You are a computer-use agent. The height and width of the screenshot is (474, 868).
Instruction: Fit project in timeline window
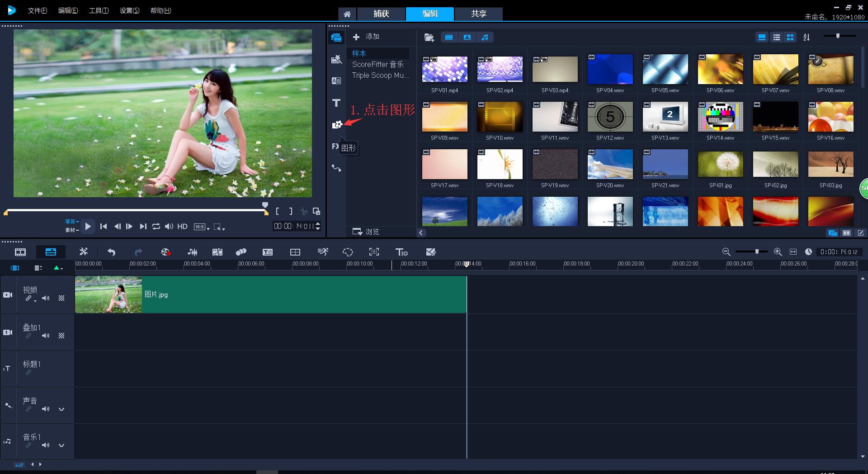coord(793,252)
